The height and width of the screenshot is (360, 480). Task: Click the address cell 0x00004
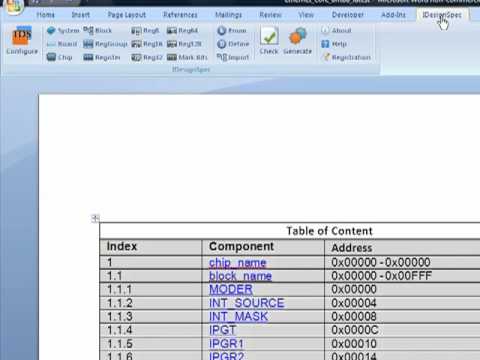354,303
